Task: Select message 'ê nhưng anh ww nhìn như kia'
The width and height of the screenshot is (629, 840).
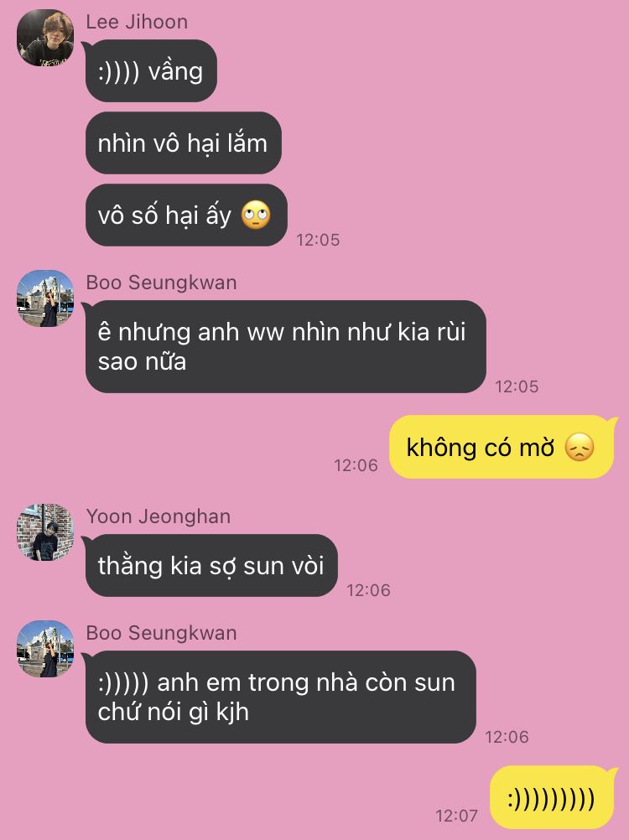Action: click(286, 346)
